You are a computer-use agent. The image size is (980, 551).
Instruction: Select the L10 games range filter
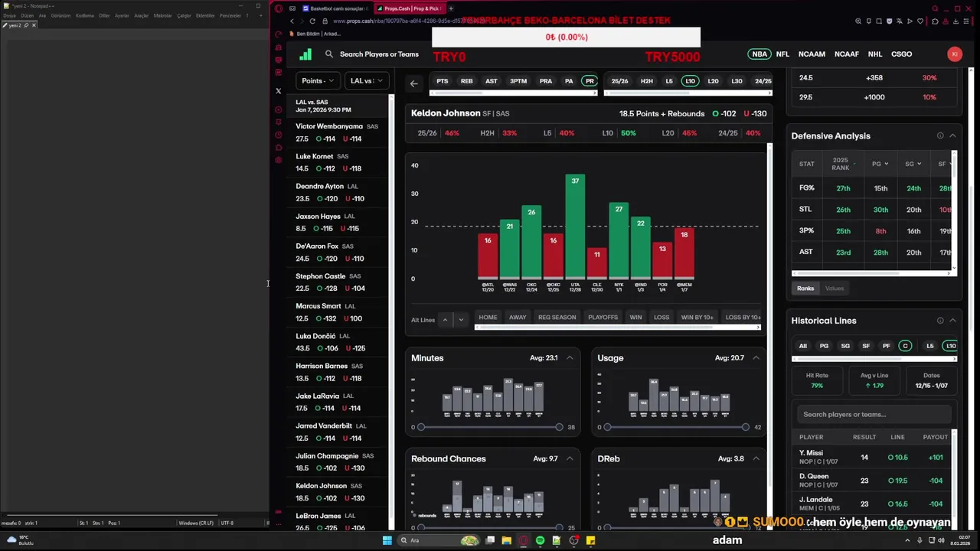click(x=690, y=81)
